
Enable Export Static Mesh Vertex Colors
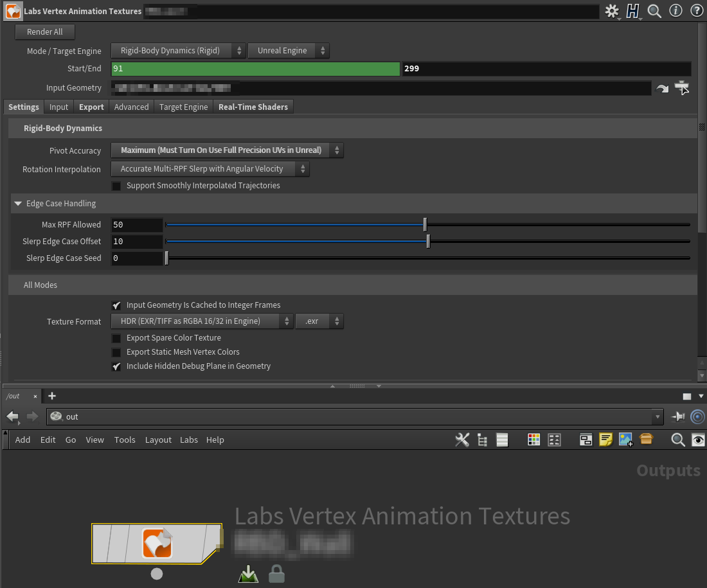click(x=116, y=352)
